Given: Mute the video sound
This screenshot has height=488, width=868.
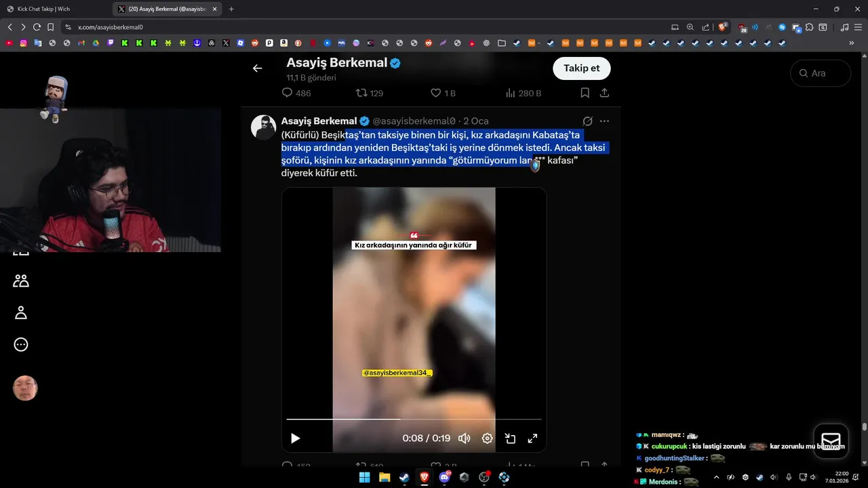Looking at the screenshot, I should click(464, 439).
